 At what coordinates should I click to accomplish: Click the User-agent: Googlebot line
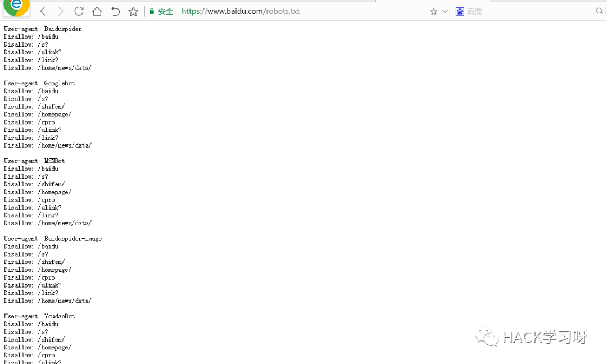click(39, 83)
